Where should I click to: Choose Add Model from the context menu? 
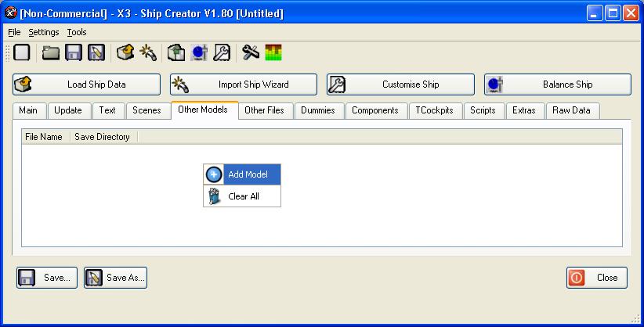pyautogui.click(x=242, y=174)
